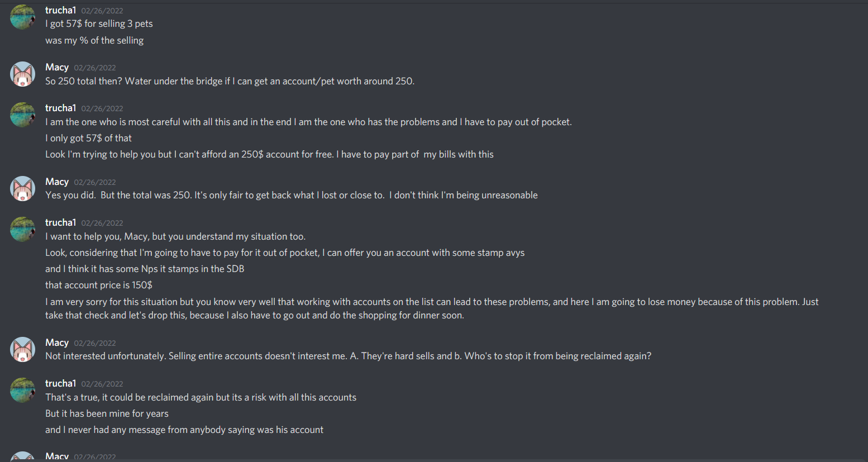Select the trucha1 username above "I want to help you"
This screenshot has height=462, width=868.
pos(60,222)
